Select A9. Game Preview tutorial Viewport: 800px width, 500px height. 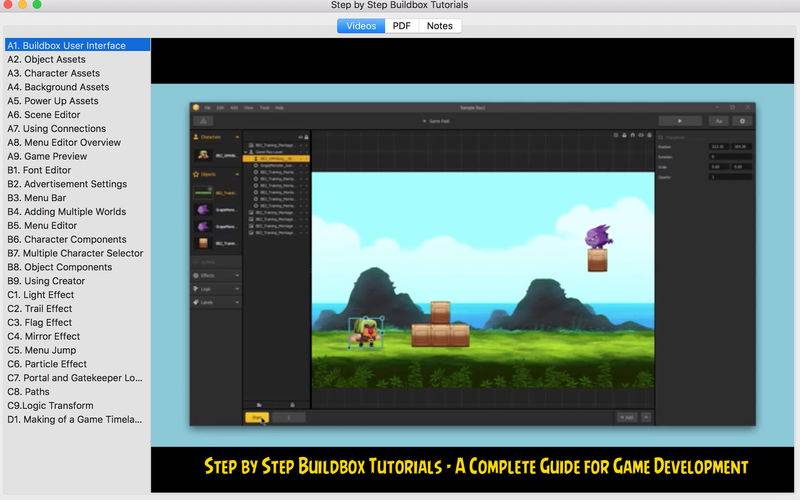(x=78, y=156)
